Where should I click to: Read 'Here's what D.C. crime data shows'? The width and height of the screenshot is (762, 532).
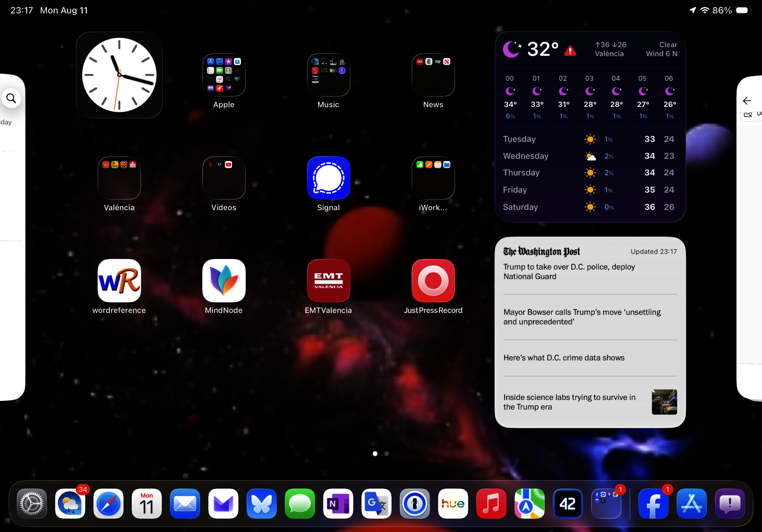[564, 358]
